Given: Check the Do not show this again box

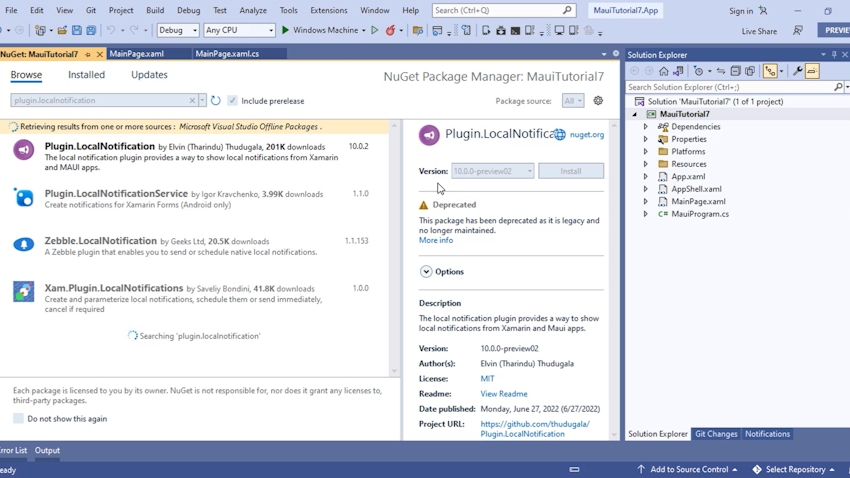Looking at the screenshot, I should click(x=18, y=418).
